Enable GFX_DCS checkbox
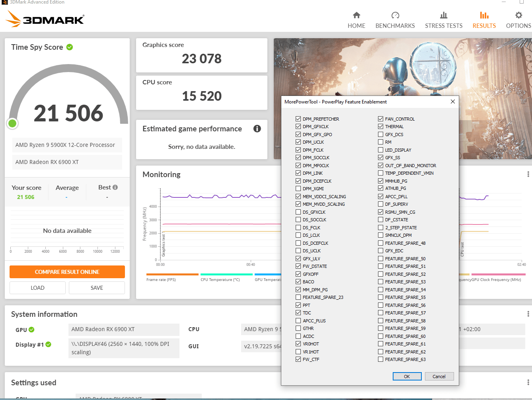This screenshot has width=532, height=400. point(380,134)
